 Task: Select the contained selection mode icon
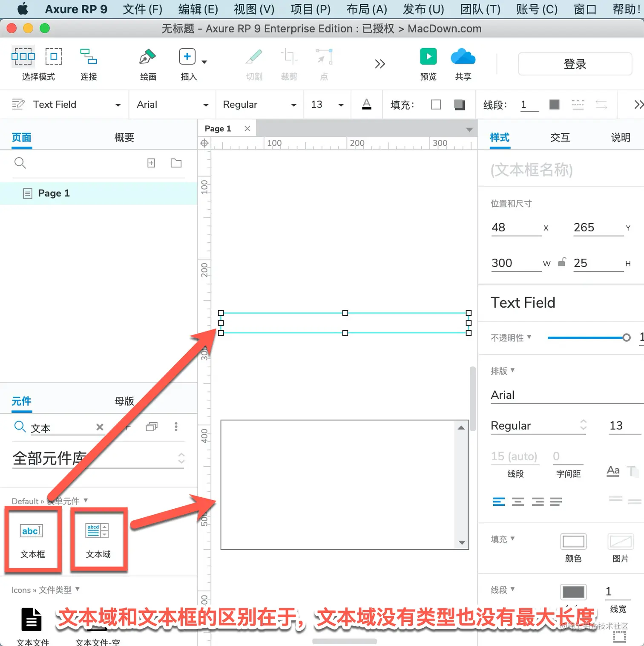(x=54, y=56)
